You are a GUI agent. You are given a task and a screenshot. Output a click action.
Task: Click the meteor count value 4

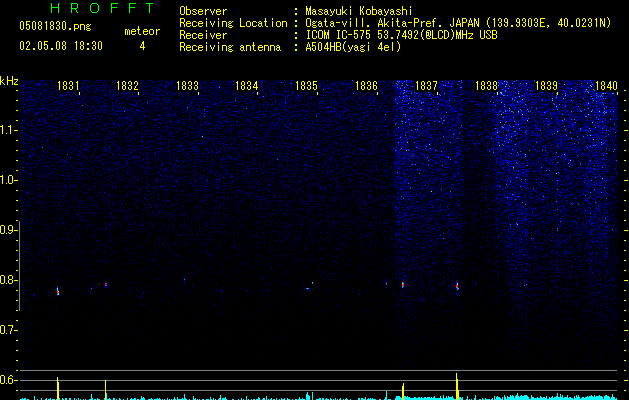(142, 46)
